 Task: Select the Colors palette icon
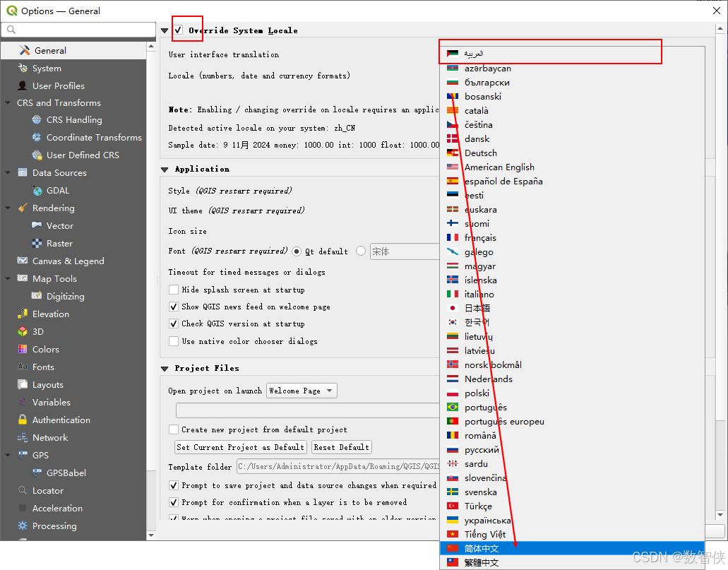click(x=23, y=349)
